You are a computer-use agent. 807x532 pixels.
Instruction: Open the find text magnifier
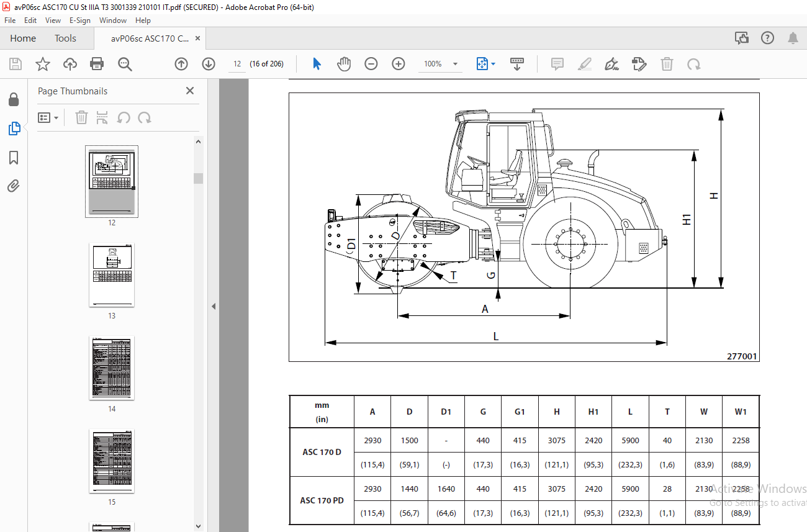[x=125, y=64]
